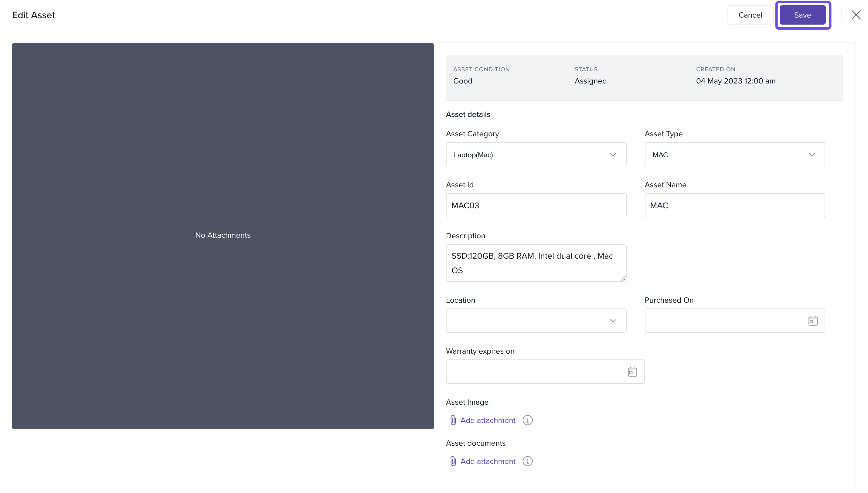Close the Edit Asset dialog with X
Image resolution: width=868 pixels, height=493 pixels.
pos(856,15)
